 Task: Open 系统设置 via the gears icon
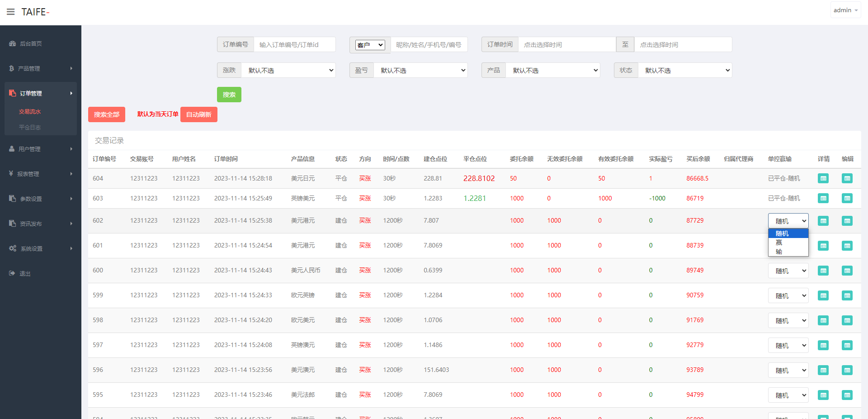click(12, 248)
